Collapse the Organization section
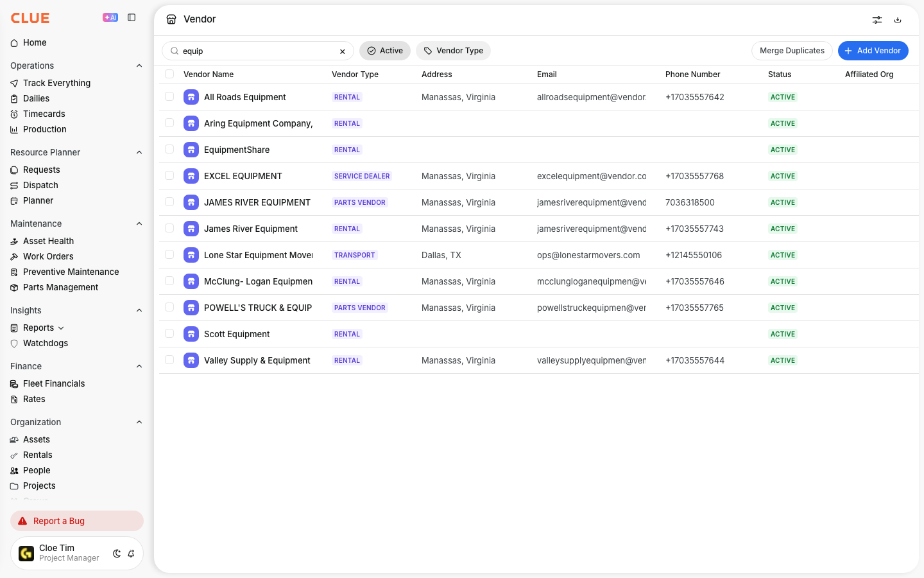 point(139,422)
